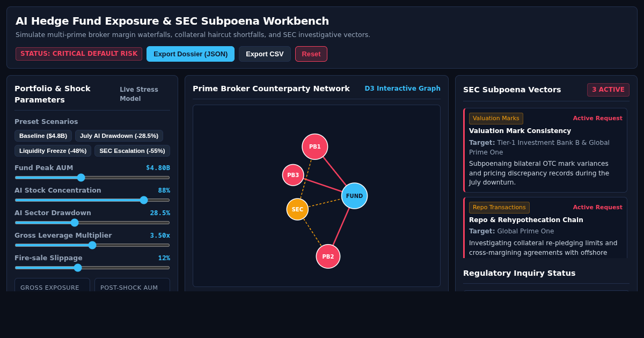Choose the SEC Escalation (-55%) preset
This screenshot has height=338, width=644.
pos(132,151)
